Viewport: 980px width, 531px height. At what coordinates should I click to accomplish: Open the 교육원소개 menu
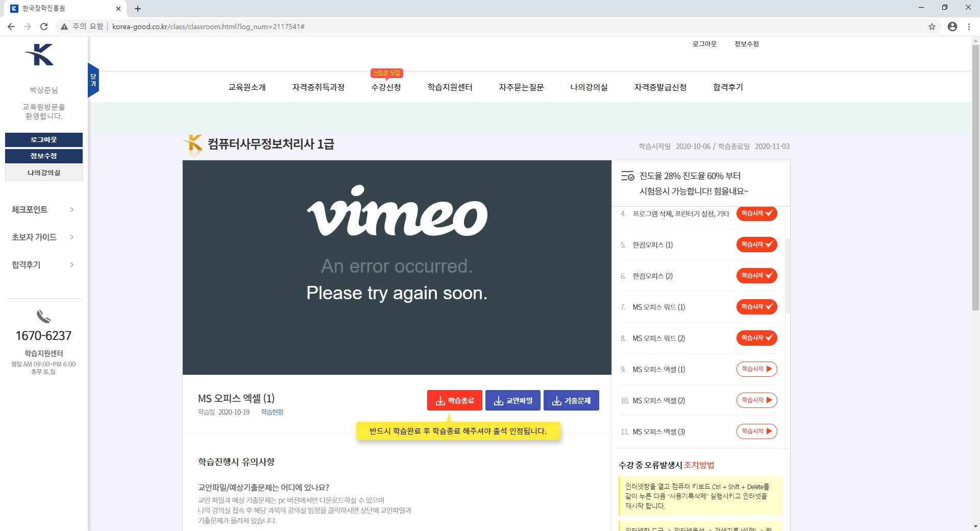247,87
